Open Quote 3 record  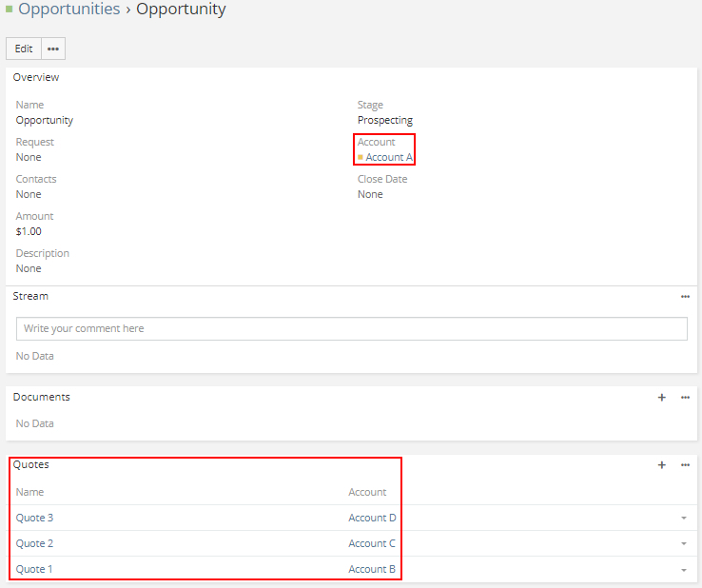pyautogui.click(x=34, y=518)
